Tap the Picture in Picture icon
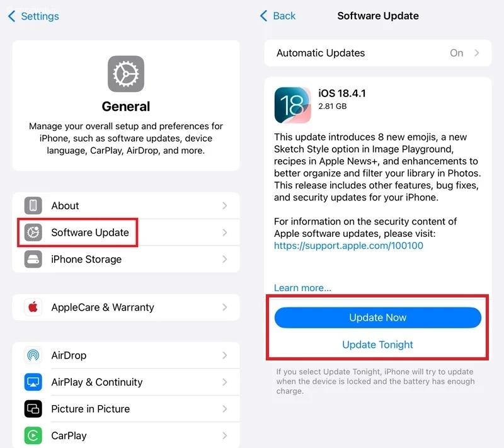 coord(33,409)
